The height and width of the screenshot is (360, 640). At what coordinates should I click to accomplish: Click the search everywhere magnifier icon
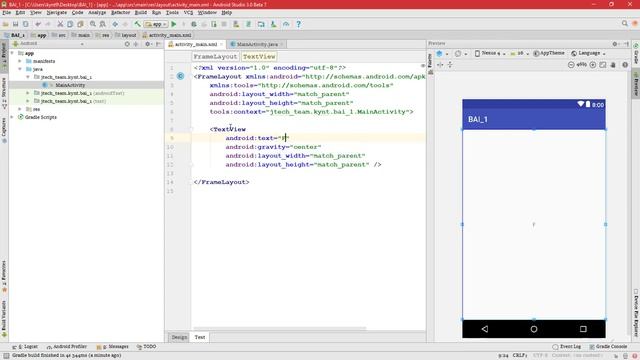624,24
